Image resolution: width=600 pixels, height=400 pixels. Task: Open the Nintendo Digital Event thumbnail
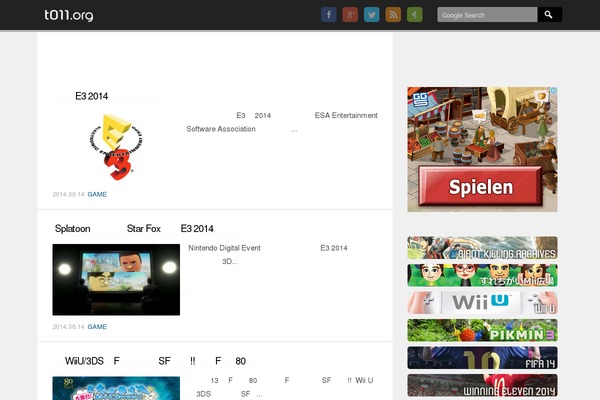tap(116, 279)
